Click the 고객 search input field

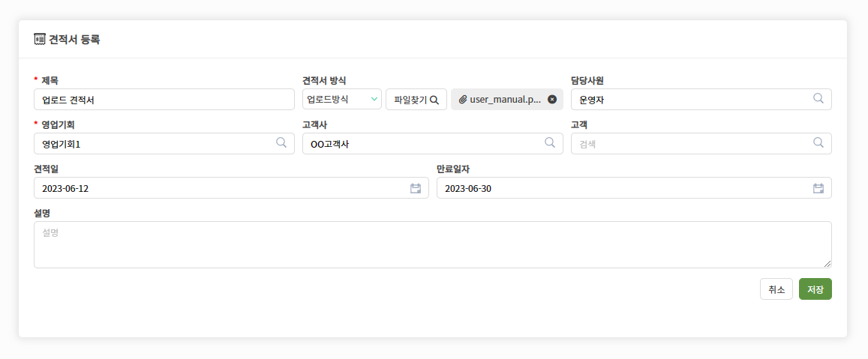click(x=701, y=143)
